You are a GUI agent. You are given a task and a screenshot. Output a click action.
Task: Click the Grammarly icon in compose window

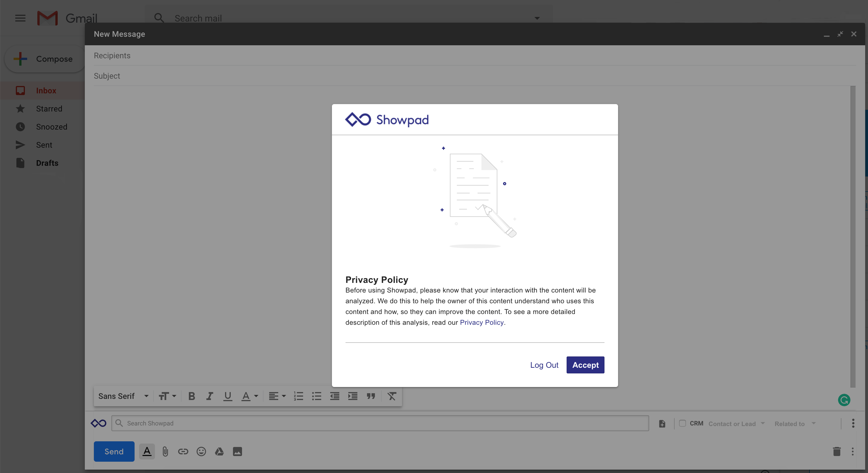(844, 400)
